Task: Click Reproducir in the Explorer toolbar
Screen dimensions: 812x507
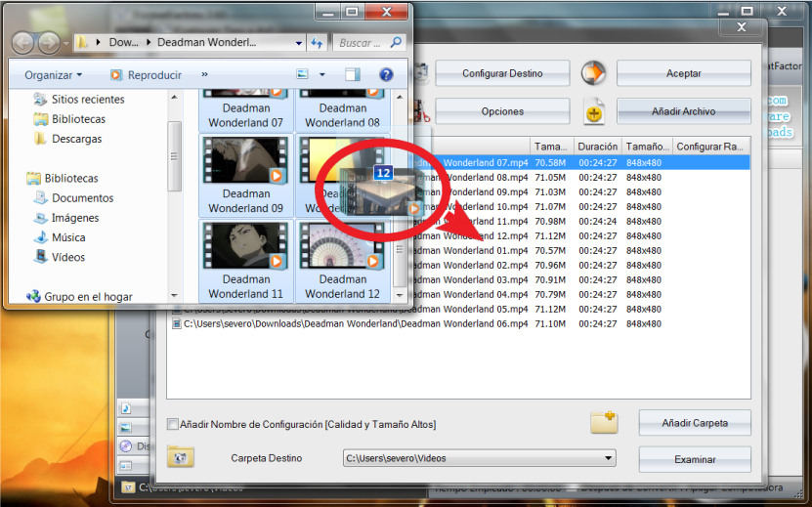Action: [x=147, y=75]
